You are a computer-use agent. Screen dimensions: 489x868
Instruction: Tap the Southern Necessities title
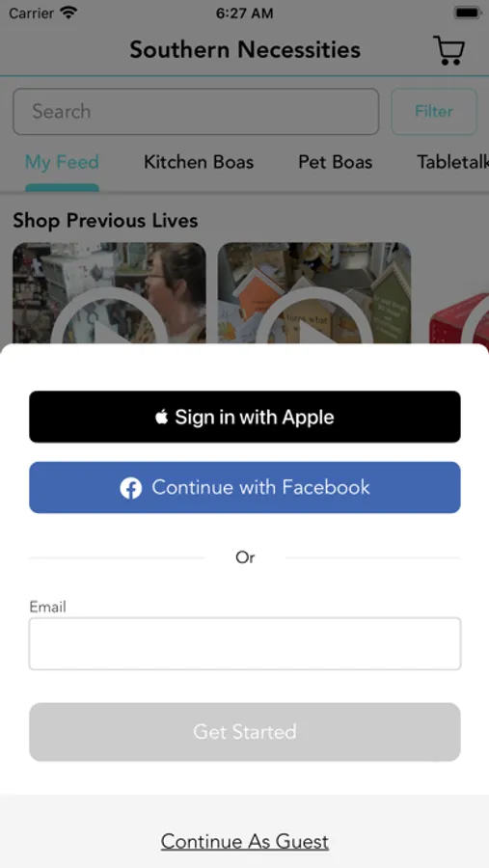[x=245, y=50]
